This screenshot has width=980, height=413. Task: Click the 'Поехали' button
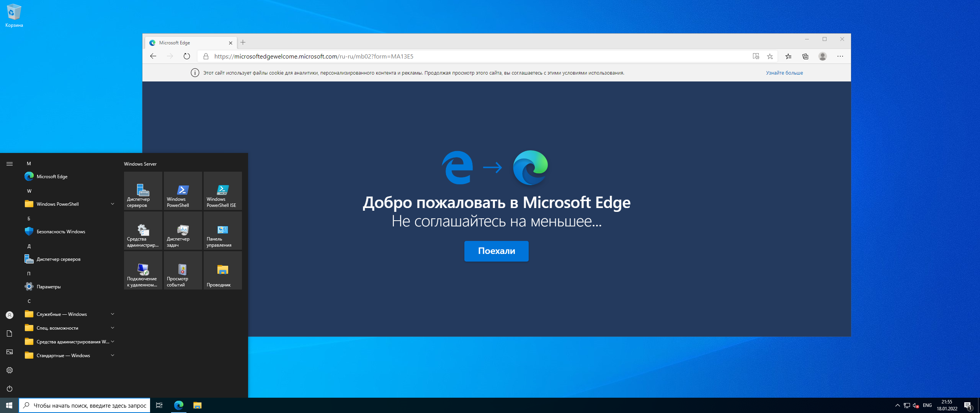coord(497,251)
